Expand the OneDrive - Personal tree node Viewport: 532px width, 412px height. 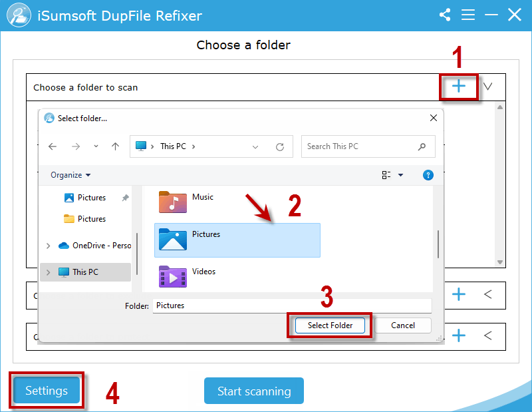coord(48,246)
